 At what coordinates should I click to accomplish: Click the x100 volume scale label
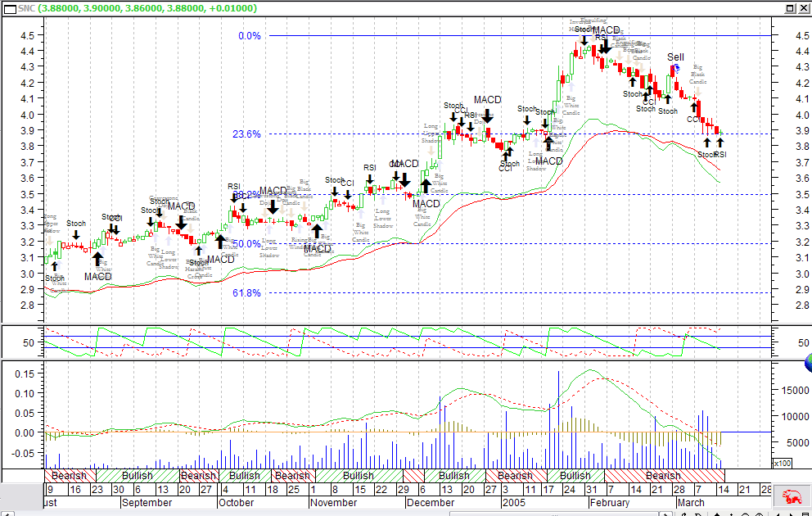(x=782, y=463)
